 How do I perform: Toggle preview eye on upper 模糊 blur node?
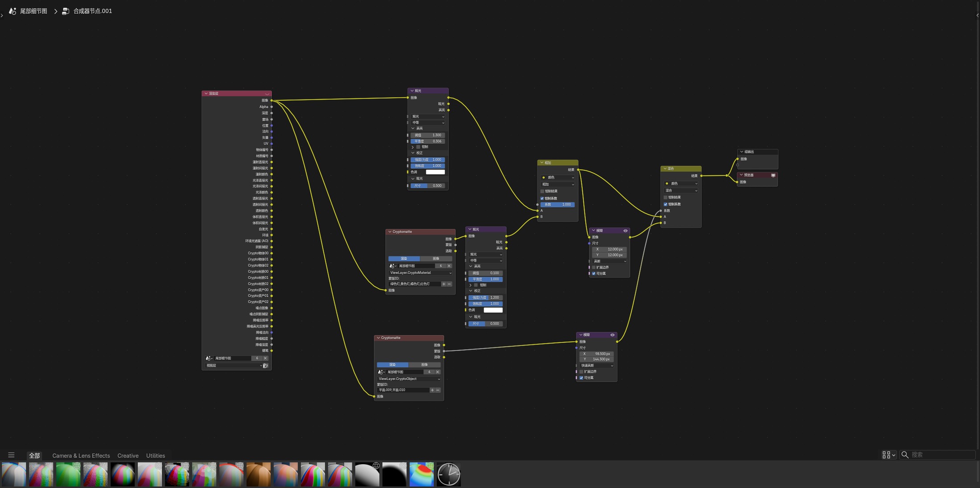(x=625, y=231)
